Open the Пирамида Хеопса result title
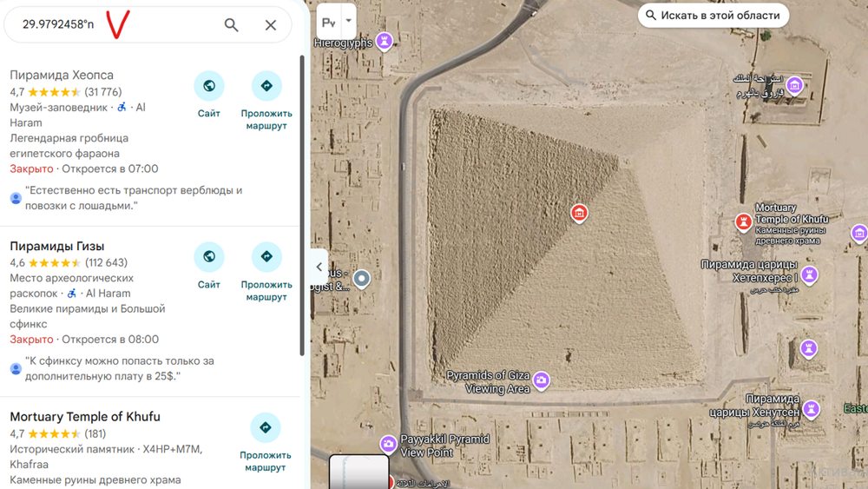868x489 pixels. [x=62, y=75]
